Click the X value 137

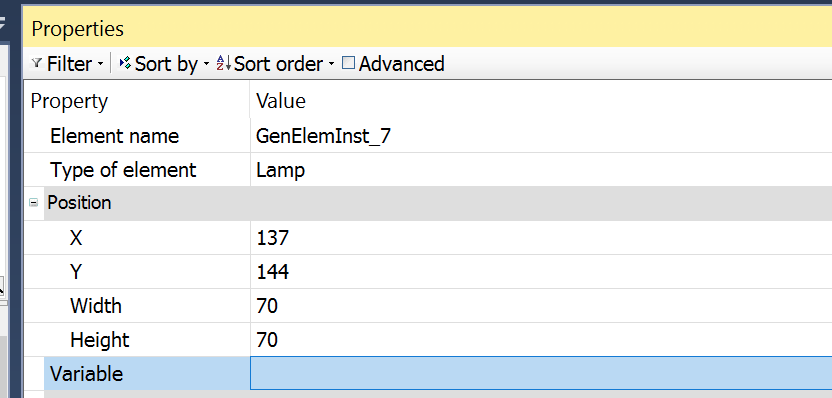click(x=273, y=238)
